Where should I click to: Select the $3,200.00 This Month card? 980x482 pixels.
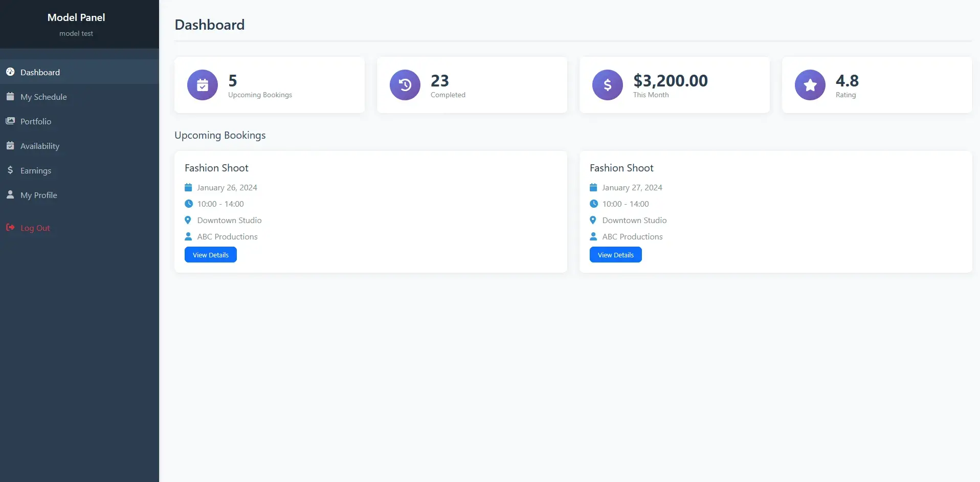pyautogui.click(x=674, y=85)
